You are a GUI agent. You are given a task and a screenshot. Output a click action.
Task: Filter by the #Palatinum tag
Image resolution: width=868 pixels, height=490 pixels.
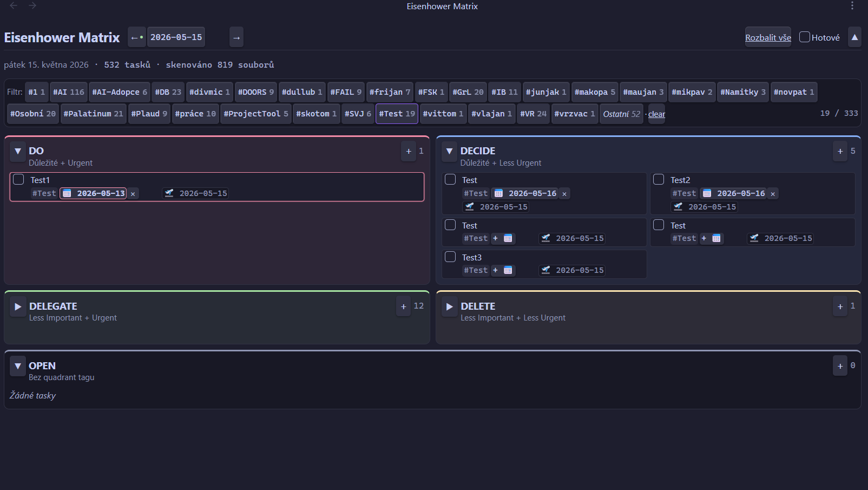point(94,114)
